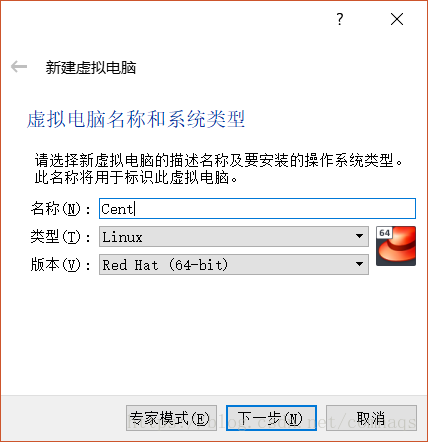Click the 名称(N) label
The width and height of the screenshot is (428, 442).
pyautogui.click(x=60, y=209)
